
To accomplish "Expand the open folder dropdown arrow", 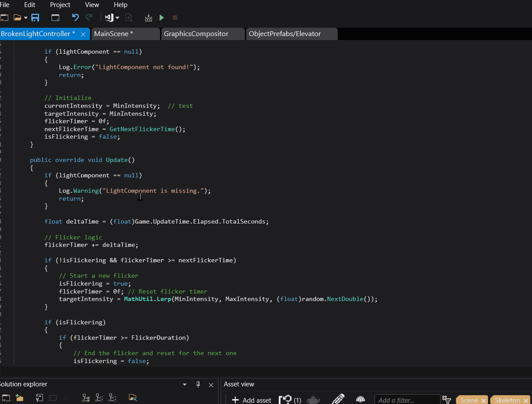I will tap(26, 18).
